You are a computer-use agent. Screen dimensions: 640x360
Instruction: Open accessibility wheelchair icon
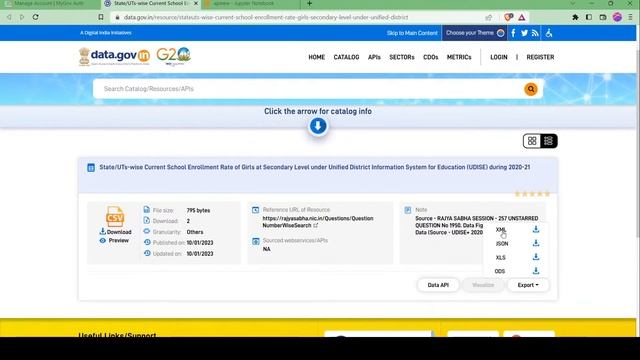(x=549, y=33)
